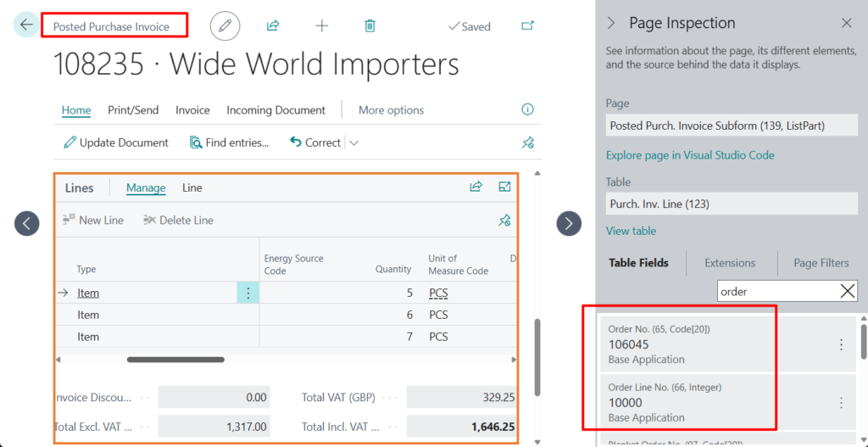Click the trash delete icon
Screen dimensions: 868x447
[x=370, y=26]
